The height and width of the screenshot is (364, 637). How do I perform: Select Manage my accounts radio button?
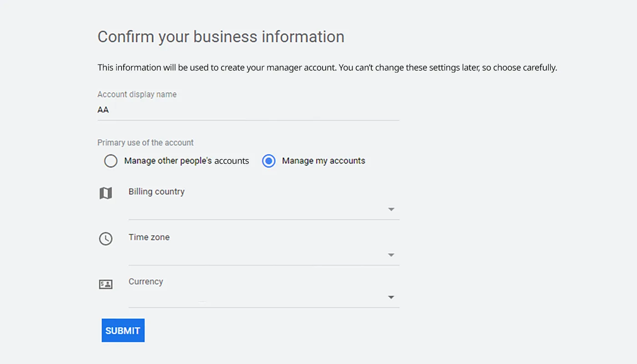pyautogui.click(x=269, y=161)
